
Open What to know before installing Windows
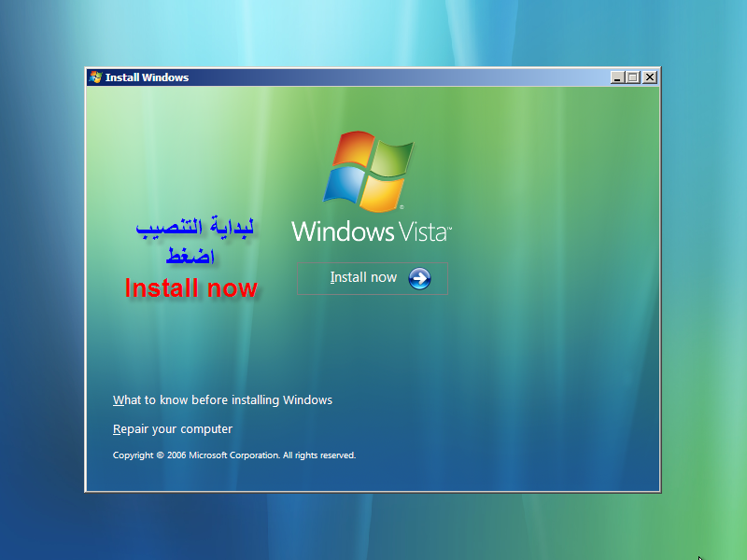pyautogui.click(x=222, y=400)
